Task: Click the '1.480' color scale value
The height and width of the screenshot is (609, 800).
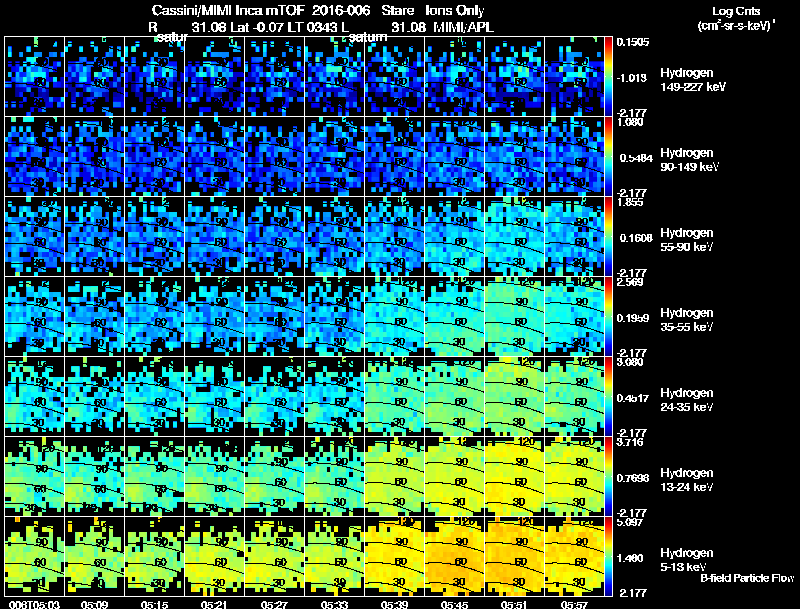Action: [630, 558]
